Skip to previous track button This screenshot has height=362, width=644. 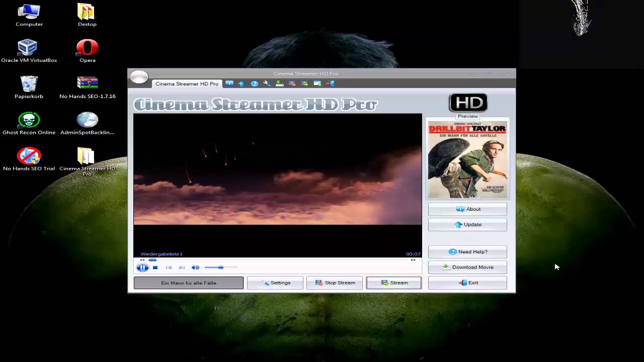click(x=169, y=267)
